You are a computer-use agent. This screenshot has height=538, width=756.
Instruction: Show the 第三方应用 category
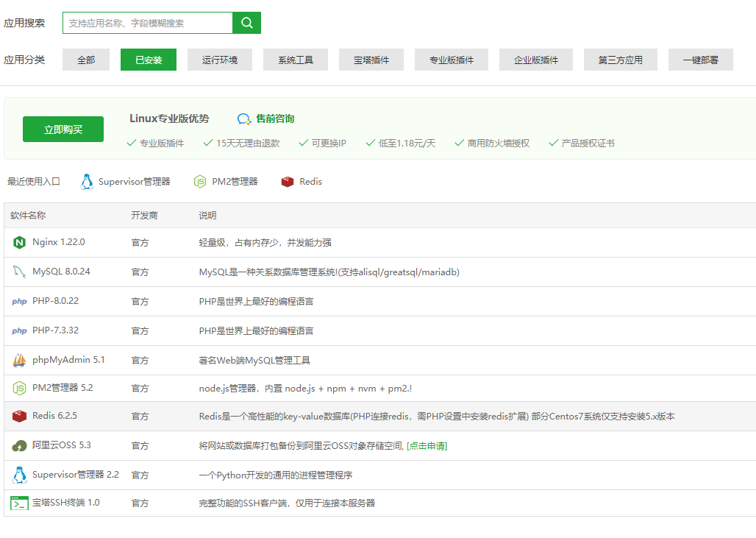click(x=621, y=60)
